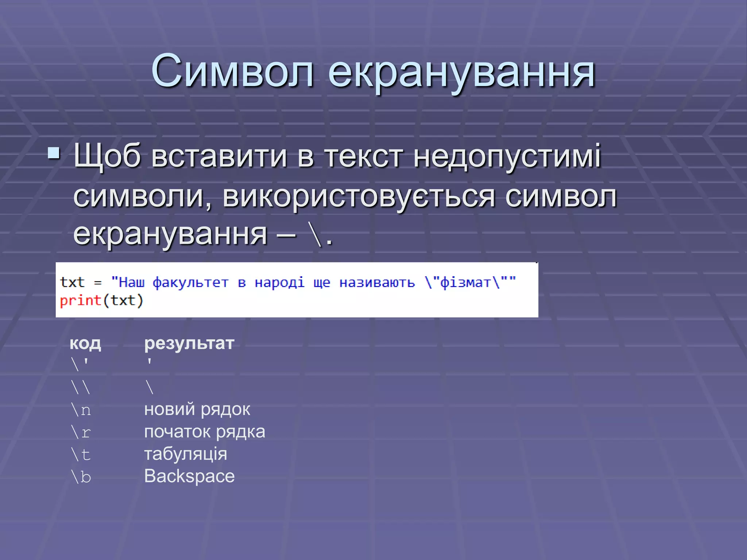Click the result 'табуляція'
The width and height of the screenshot is (747, 560).
[x=186, y=454]
